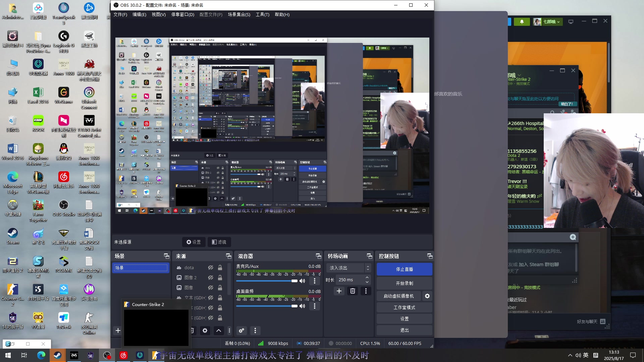Open 来源 toolbar three-dot menu
Screen dimensions: 644x362
click(x=229, y=330)
